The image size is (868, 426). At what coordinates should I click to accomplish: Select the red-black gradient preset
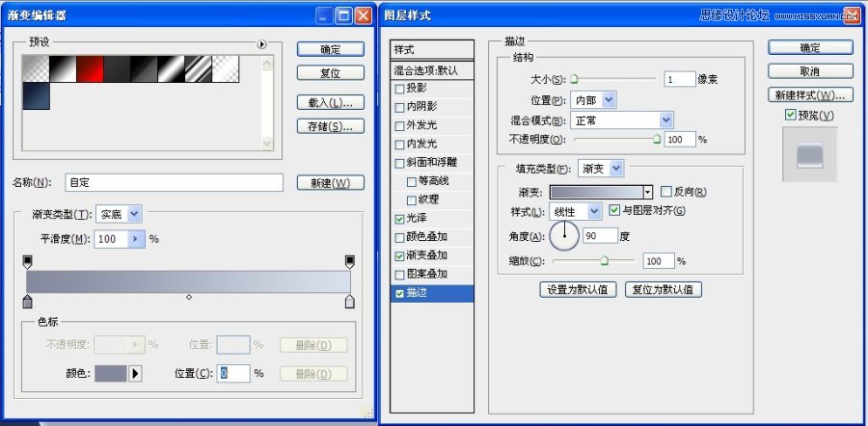point(91,69)
